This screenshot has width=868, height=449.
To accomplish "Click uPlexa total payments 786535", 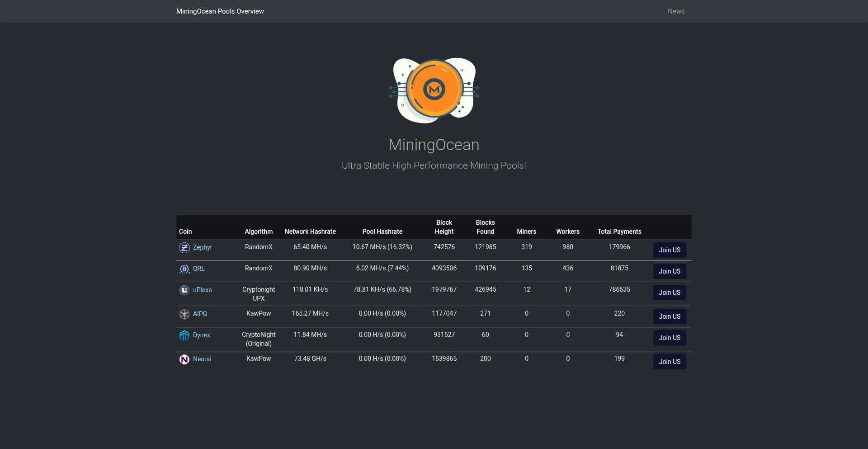I will tap(619, 289).
